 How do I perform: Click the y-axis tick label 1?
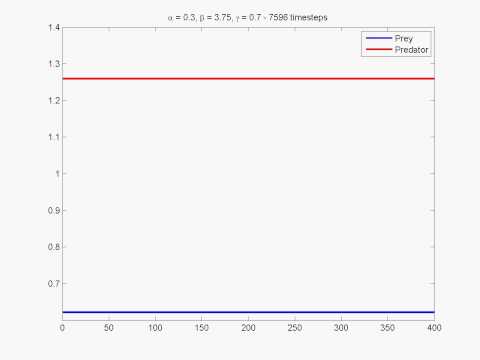click(x=58, y=174)
